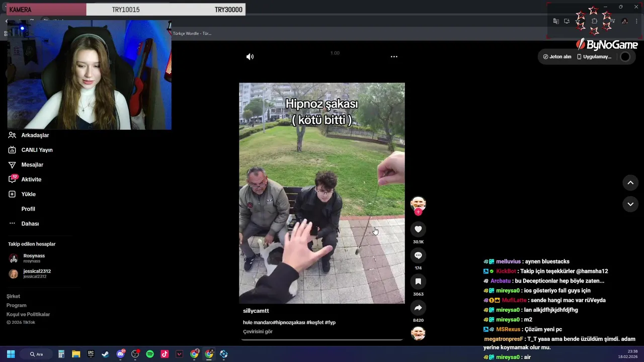Image resolution: width=644 pixels, height=362 pixels.
Task: Open the comments on the video
Action: (418, 255)
